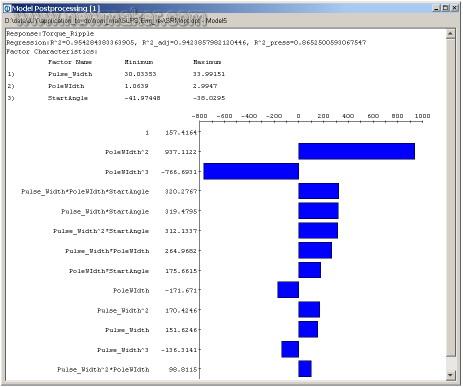Close the Model Postprocessing window
The image size is (463, 387).
454,8
